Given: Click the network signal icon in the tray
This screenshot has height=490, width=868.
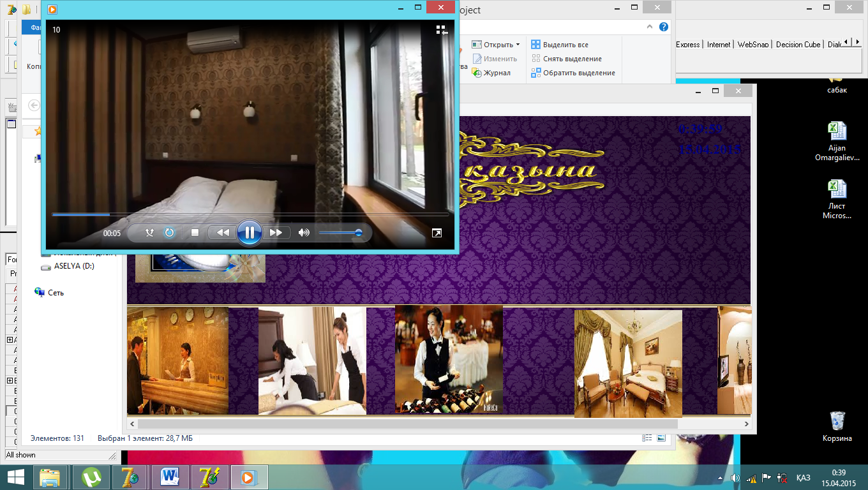Looking at the screenshot, I should coord(752,478).
